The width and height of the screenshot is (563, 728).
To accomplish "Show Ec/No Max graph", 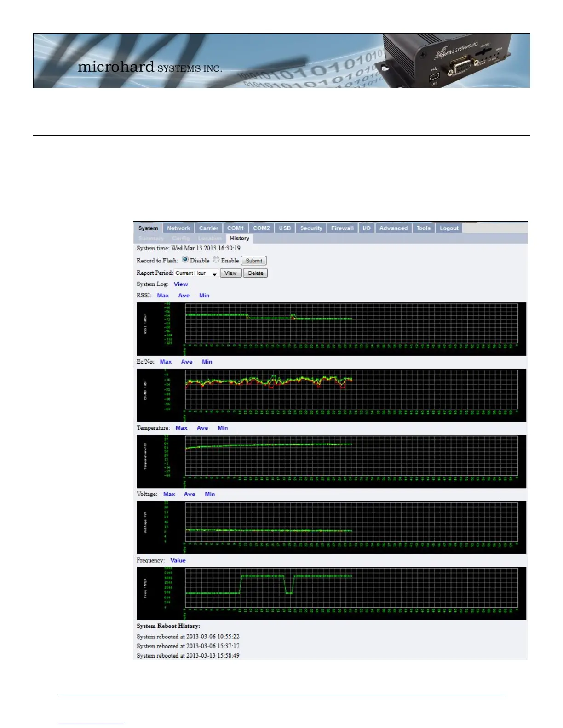I will [x=166, y=362].
